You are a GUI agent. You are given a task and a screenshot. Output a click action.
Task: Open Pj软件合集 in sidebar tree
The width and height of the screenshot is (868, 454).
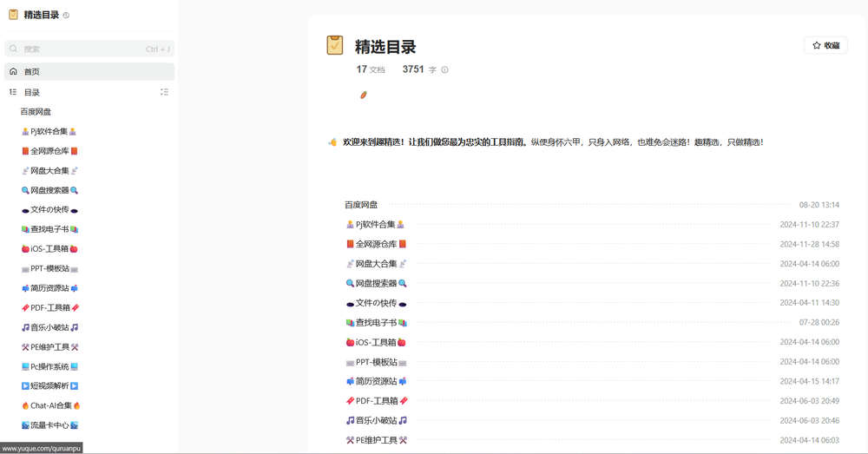(x=49, y=131)
